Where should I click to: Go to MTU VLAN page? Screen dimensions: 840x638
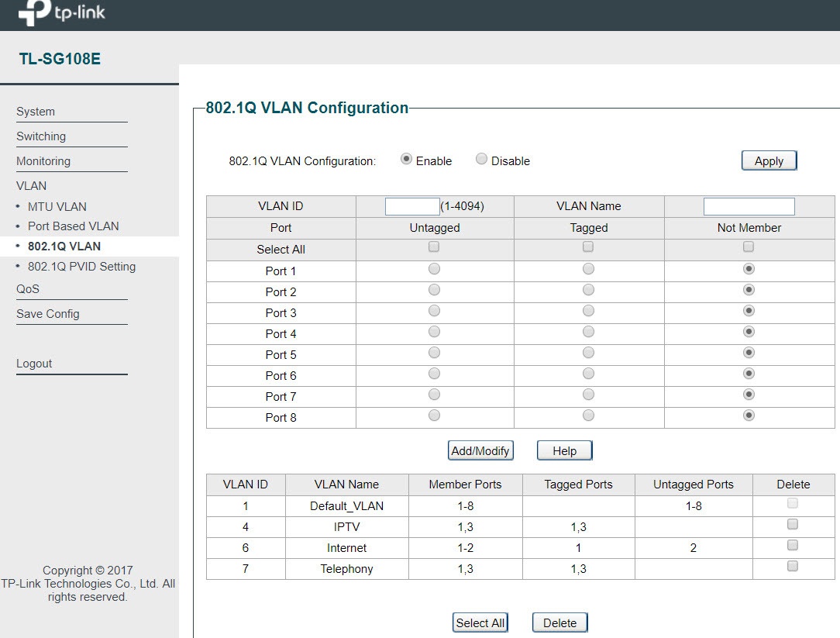(x=57, y=206)
